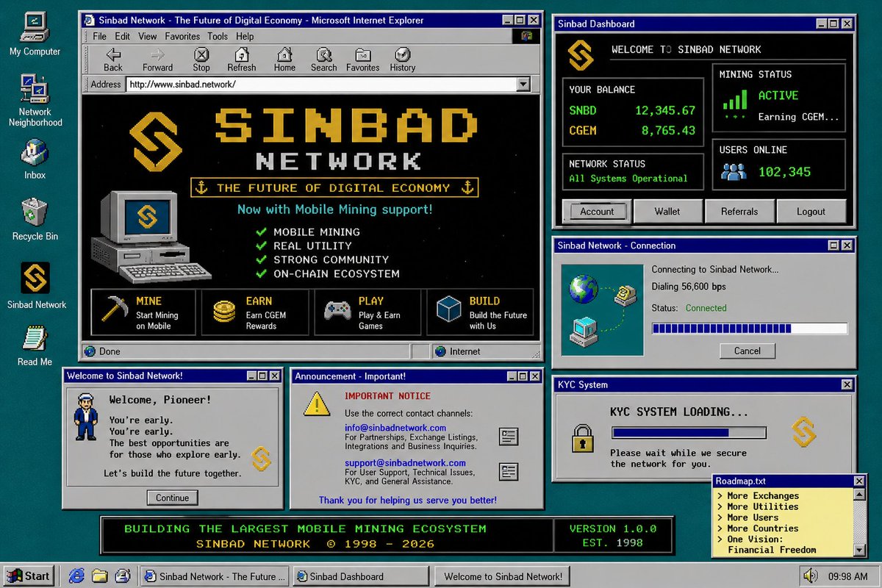Go to Home in browser toolbar
The image size is (882, 588).
pyautogui.click(x=284, y=60)
